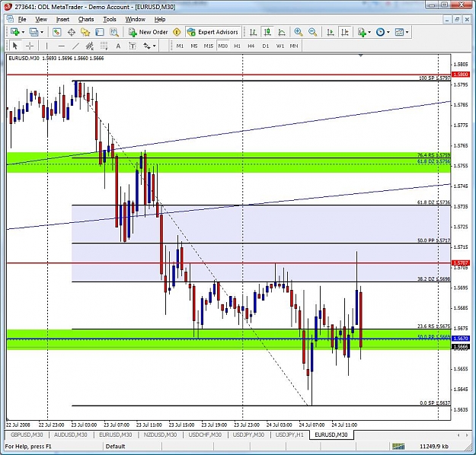Open the Data Window crosshair icon
The width and height of the screenshot is (476, 455).
tap(72, 32)
